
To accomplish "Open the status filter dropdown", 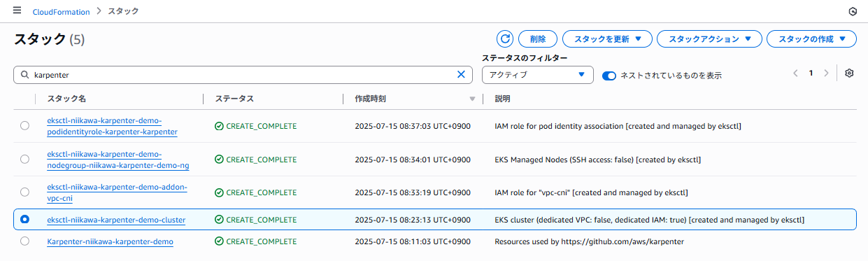I will (x=538, y=75).
